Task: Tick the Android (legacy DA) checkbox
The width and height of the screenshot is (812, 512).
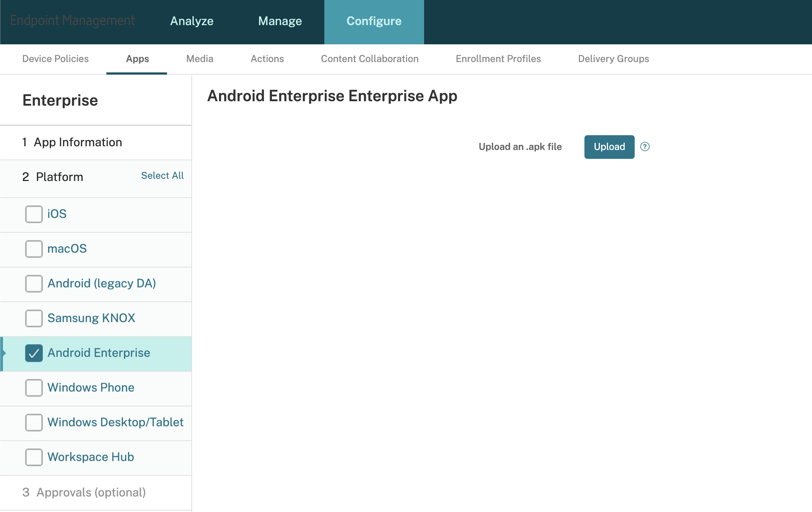Action: click(34, 283)
